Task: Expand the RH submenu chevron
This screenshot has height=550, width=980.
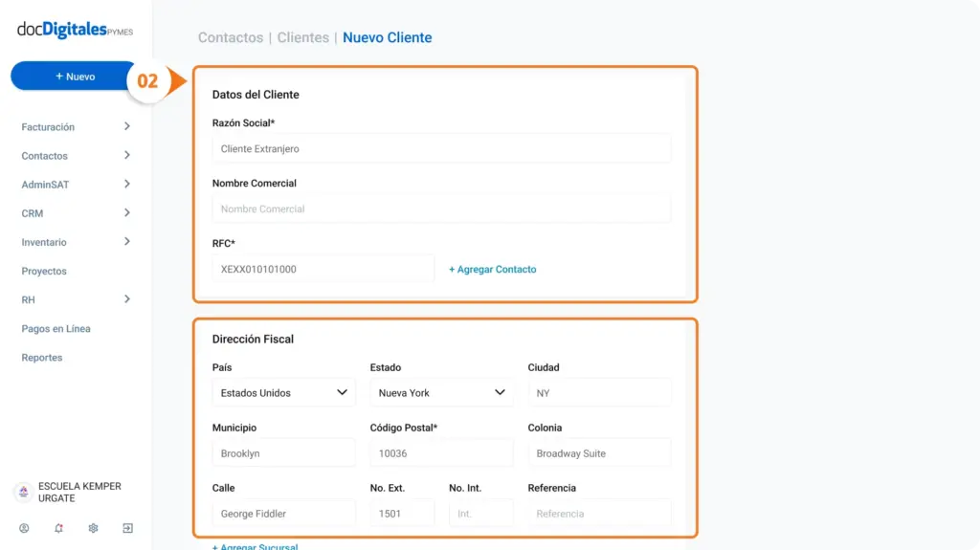Action: (x=127, y=298)
